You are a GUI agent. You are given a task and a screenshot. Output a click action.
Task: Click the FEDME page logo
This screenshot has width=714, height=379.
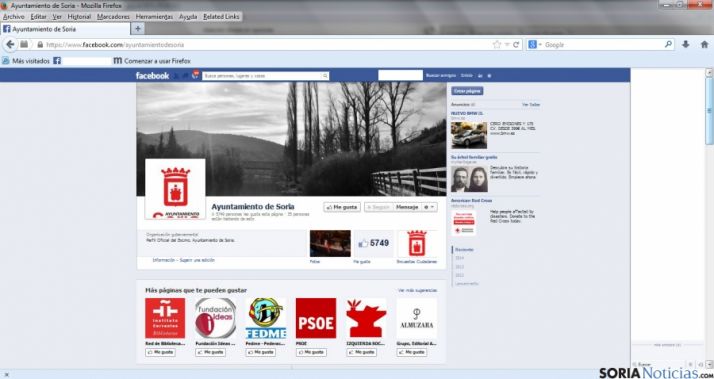(265, 318)
